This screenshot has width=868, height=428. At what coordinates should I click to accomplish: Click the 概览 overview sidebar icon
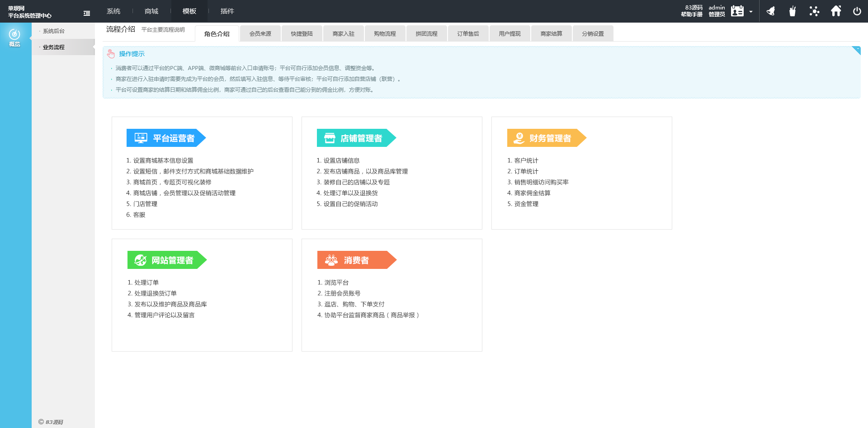(x=14, y=38)
